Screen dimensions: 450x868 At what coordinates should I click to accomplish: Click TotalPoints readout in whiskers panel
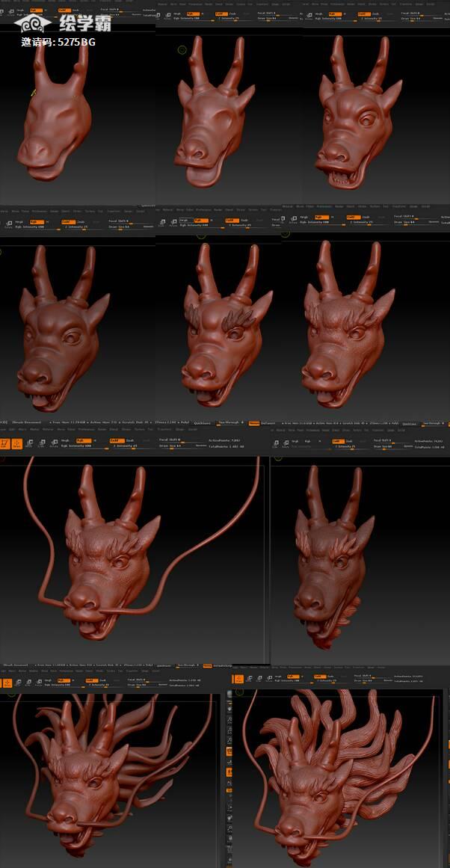point(226,447)
